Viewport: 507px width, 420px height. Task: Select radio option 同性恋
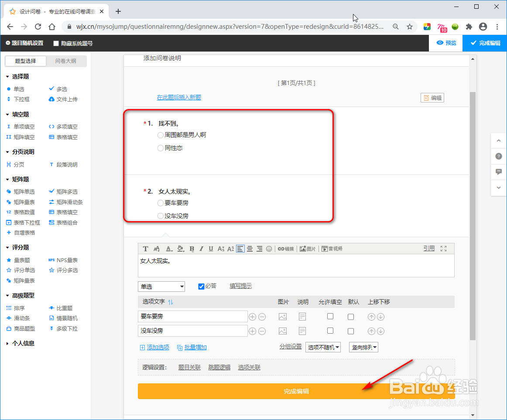[161, 148]
